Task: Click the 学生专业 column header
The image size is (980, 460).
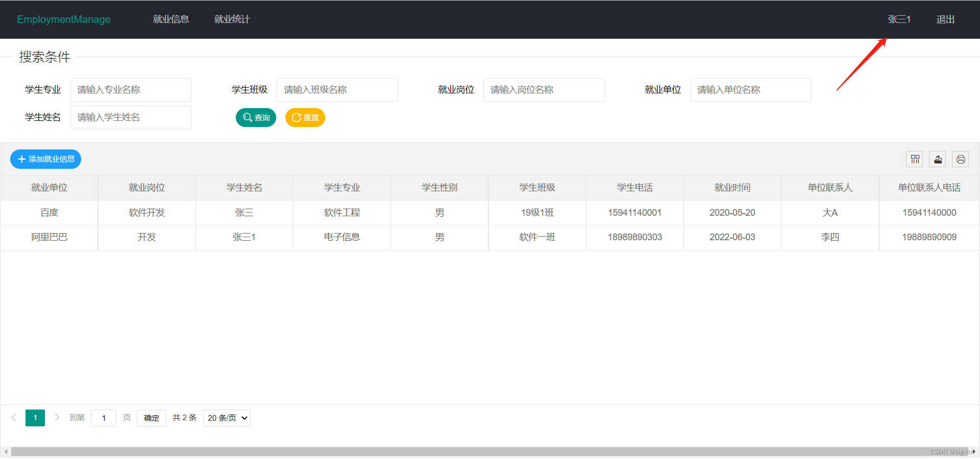Action: click(x=342, y=188)
